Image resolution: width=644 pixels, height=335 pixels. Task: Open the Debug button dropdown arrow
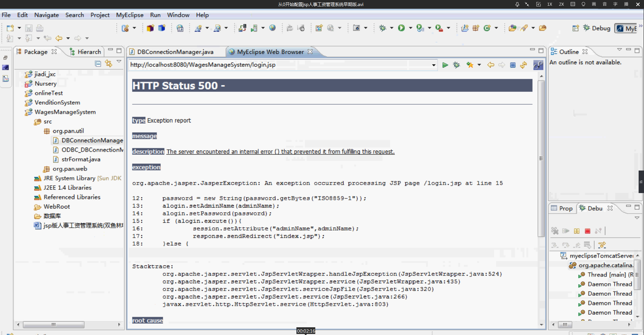tap(392, 28)
